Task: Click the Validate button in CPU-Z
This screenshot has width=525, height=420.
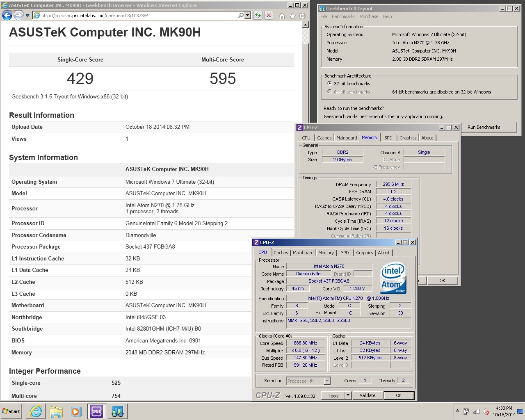Action: (367, 395)
